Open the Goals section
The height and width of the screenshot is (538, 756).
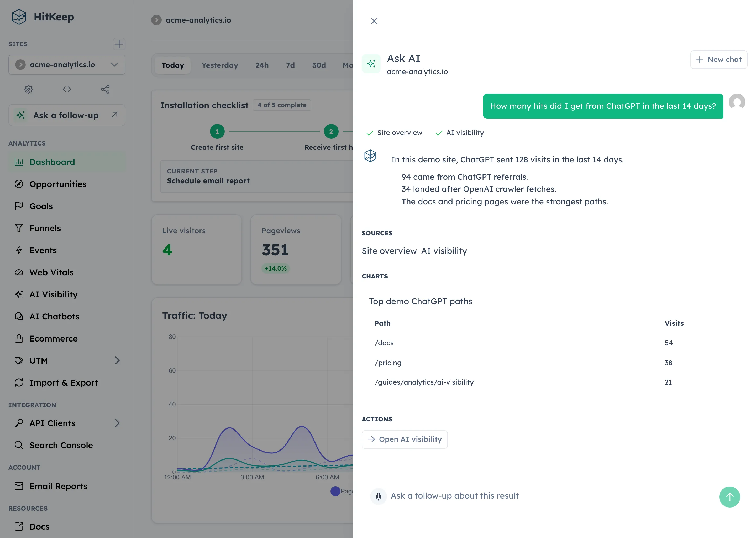pos(67,206)
